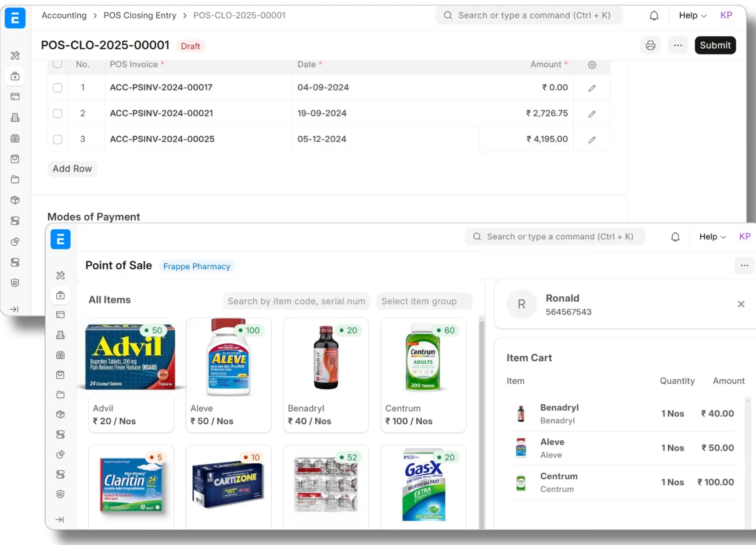The image size is (756, 545).
Task: Edit row ACC-PSINV-2024-00025 with pencil icon
Action: tap(592, 140)
